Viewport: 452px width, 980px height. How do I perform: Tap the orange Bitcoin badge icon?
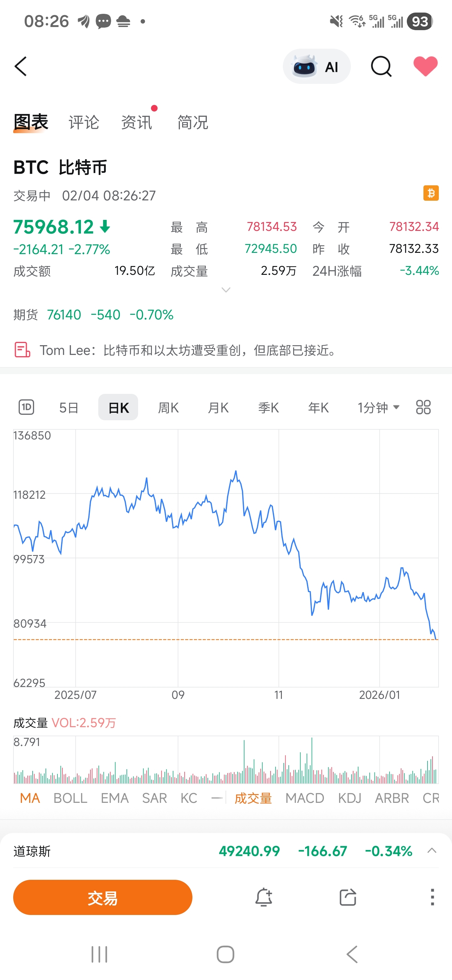[x=431, y=193]
